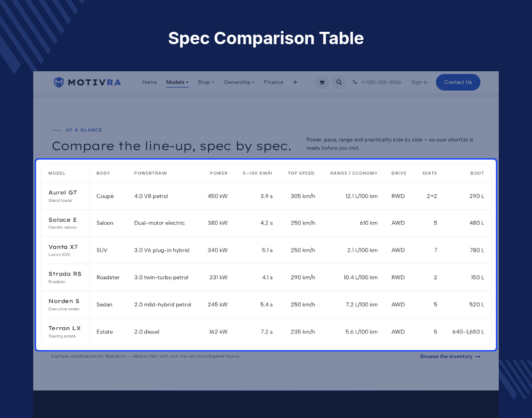Click the 2+2 seats value
The image size is (532, 418).
tap(432, 196)
